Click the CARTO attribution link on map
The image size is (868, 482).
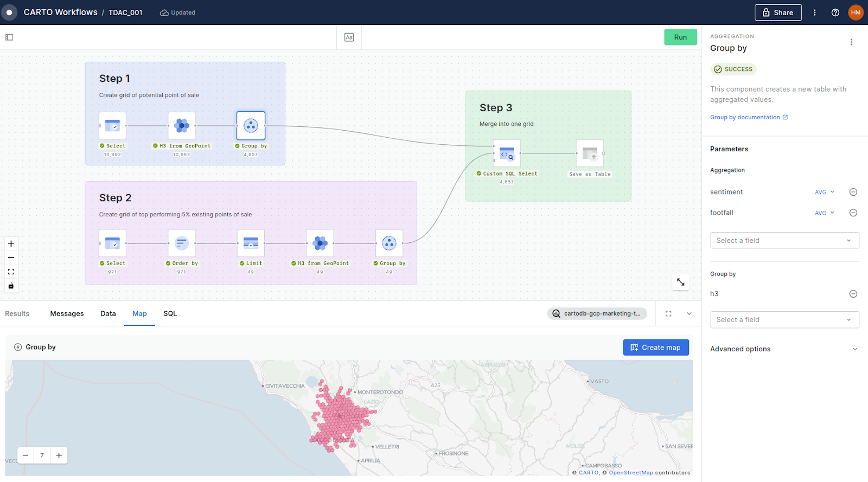tap(588, 473)
